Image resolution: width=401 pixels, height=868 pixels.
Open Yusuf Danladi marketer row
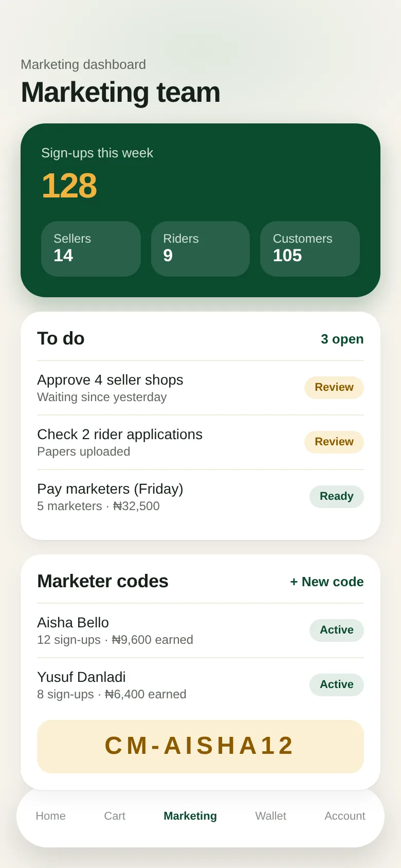click(x=200, y=685)
